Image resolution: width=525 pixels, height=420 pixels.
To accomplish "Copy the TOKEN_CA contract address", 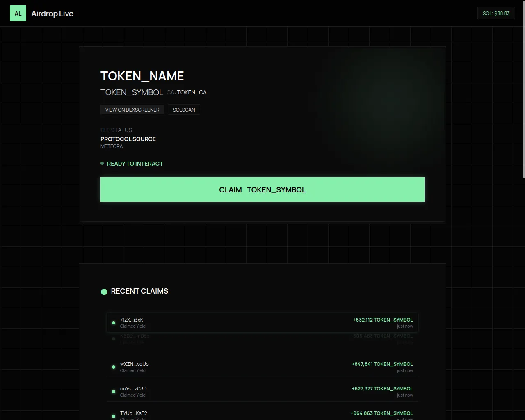I will point(192,92).
